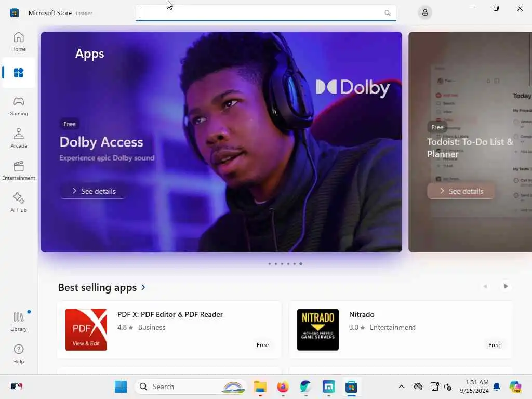This screenshot has width=532, height=399.
Task: Open the Arcade section
Action: (18, 138)
